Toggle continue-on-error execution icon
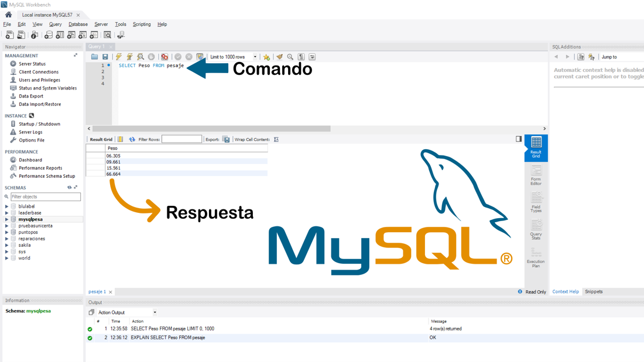This screenshot has height=362, width=644. (x=165, y=57)
